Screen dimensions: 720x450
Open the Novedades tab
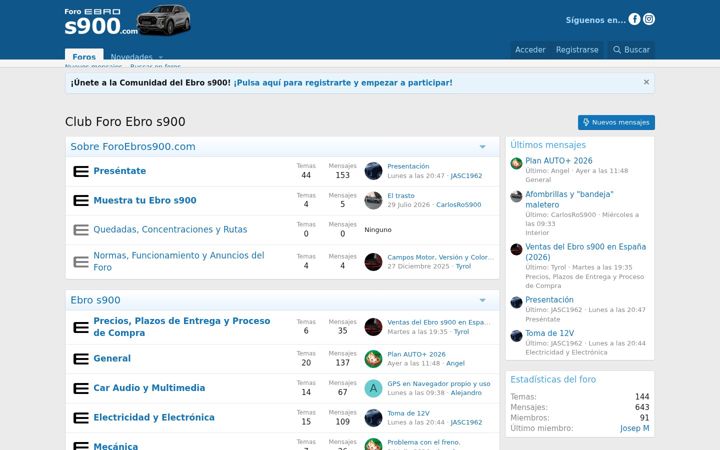[x=131, y=56]
